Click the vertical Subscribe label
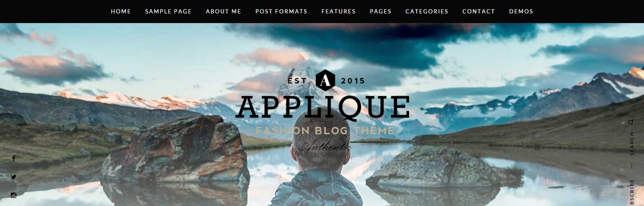 coord(631,192)
